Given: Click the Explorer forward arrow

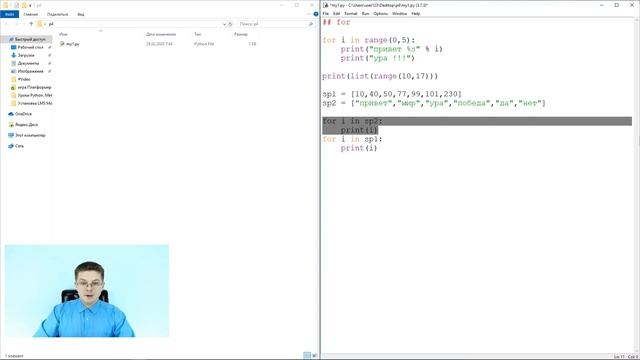Looking at the screenshot, I should coord(17,24).
